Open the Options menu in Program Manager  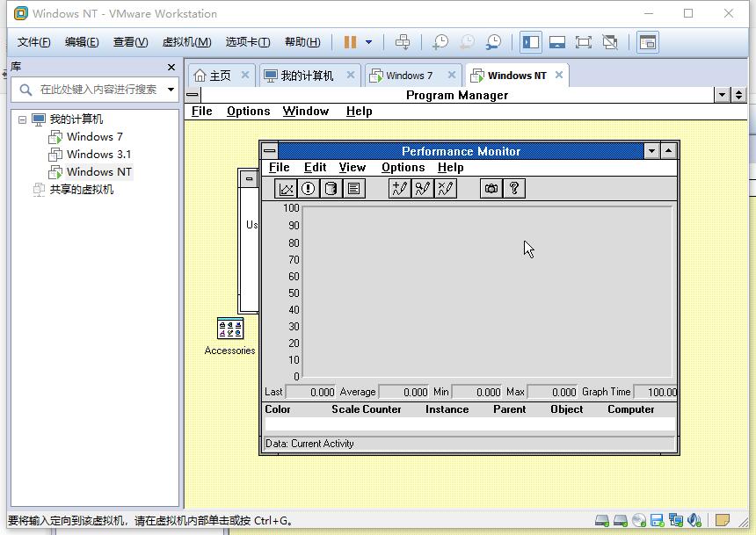[x=248, y=112]
